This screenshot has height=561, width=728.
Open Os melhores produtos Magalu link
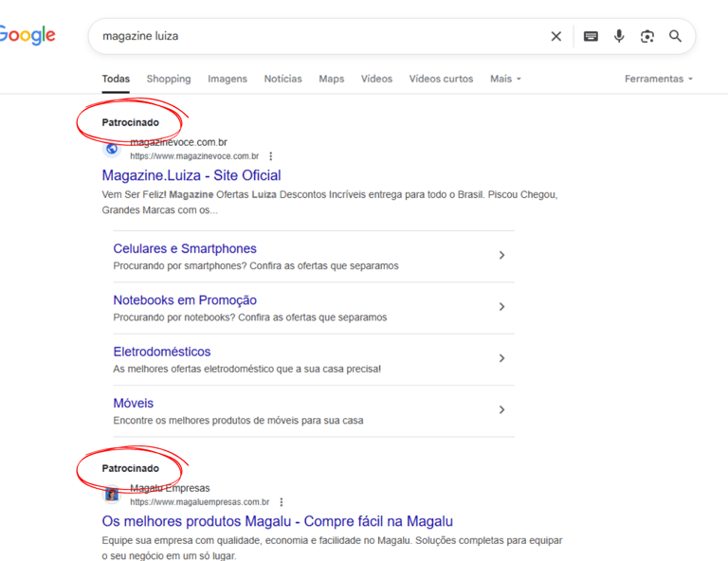(277, 521)
